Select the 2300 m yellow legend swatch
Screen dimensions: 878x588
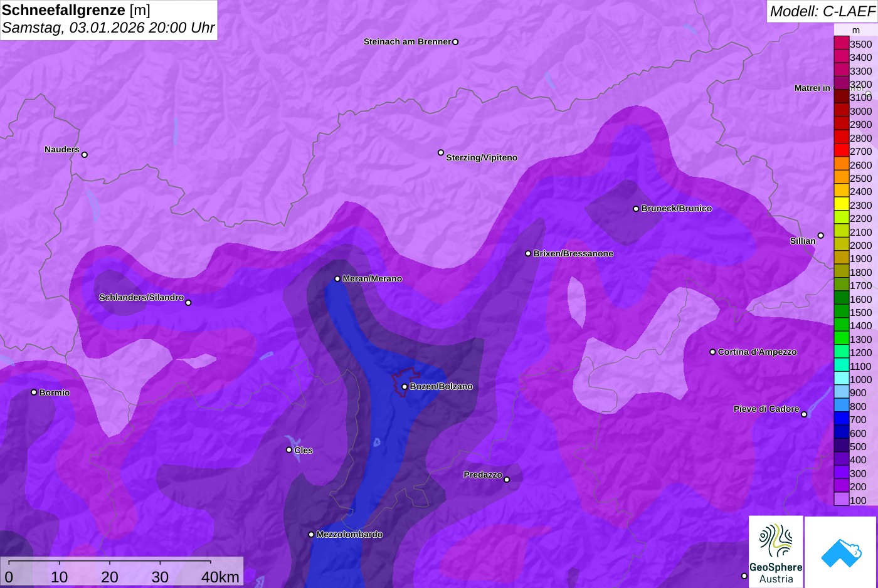pyautogui.click(x=841, y=204)
